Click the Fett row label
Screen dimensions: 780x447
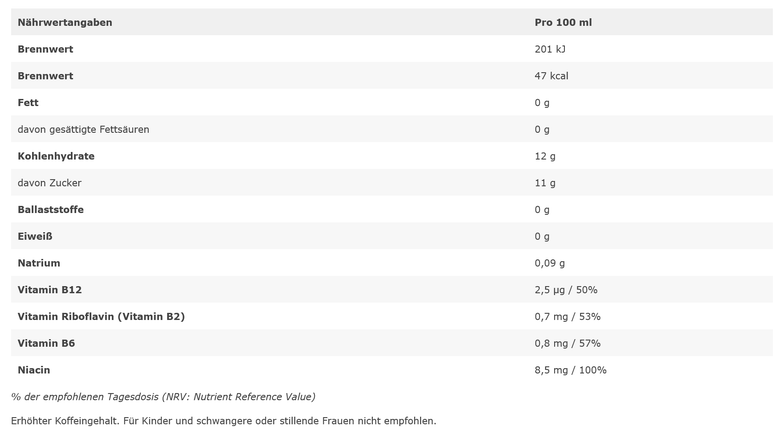pyautogui.click(x=28, y=103)
